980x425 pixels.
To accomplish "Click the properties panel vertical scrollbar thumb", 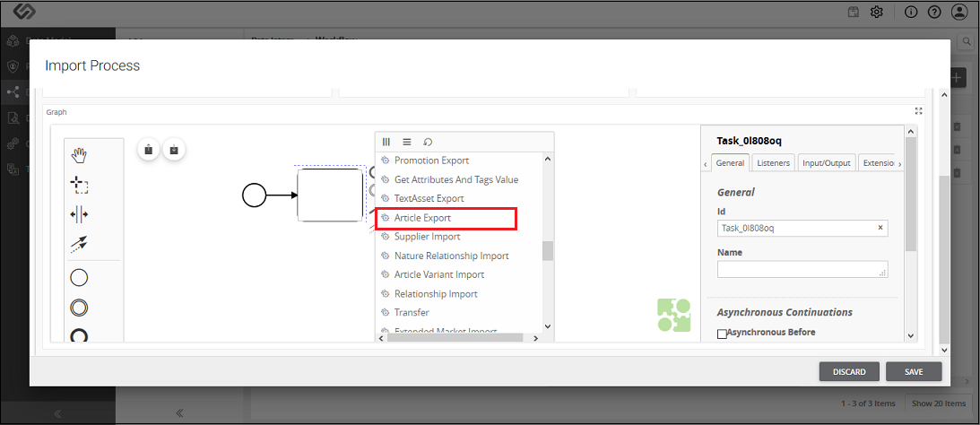I will tap(911, 194).
